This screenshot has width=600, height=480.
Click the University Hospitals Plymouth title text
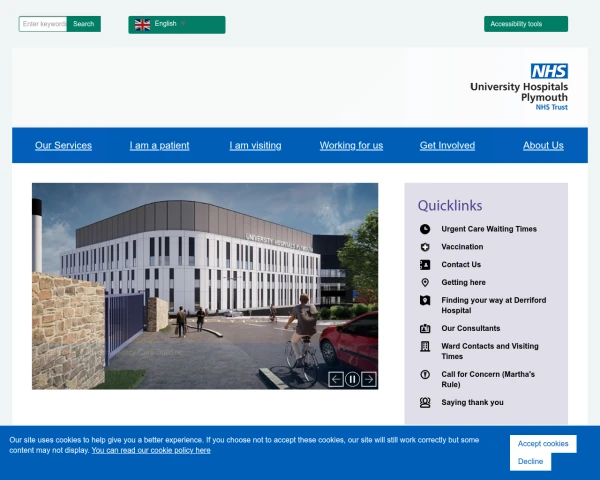(x=519, y=92)
